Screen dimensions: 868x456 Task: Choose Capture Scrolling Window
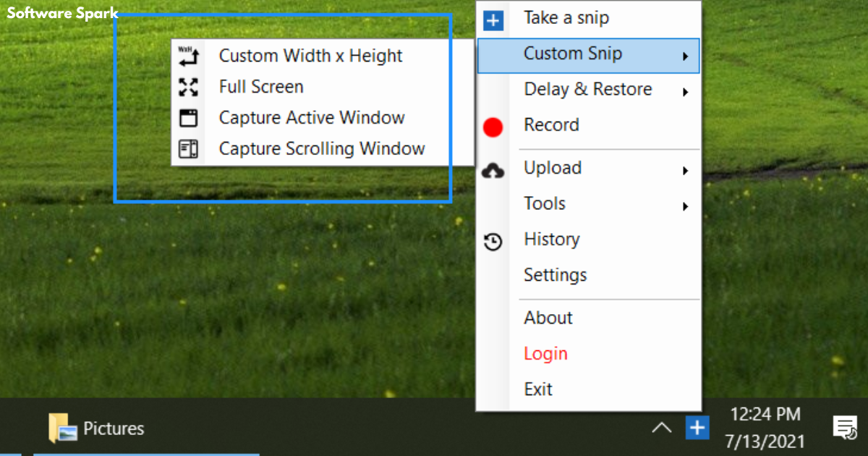(x=323, y=149)
